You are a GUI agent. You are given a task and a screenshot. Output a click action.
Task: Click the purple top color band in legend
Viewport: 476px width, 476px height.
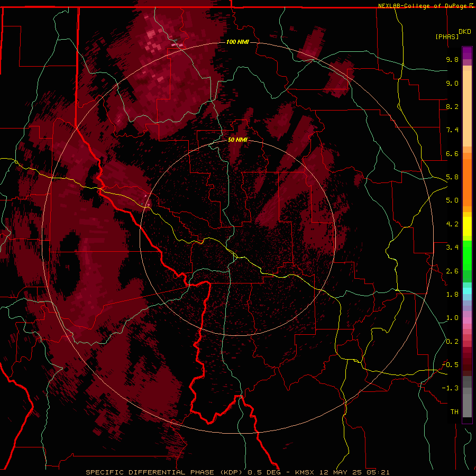click(x=467, y=53)
